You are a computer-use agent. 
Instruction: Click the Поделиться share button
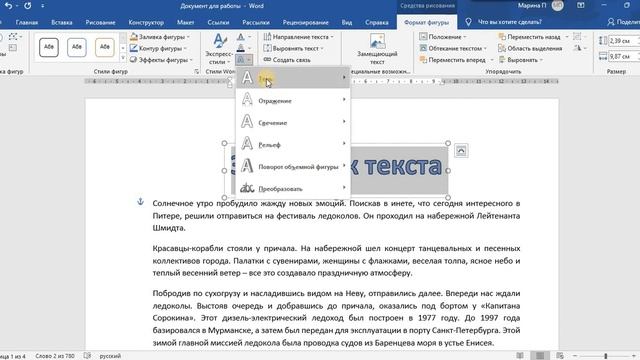(x=624, y=22)
